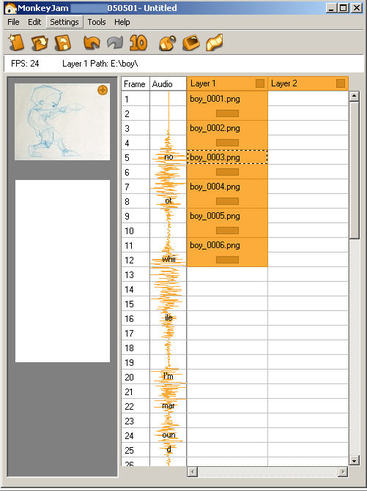Image resolution: width=367 pixels, height=491 pixels.
Task: Click the gray Redo arrow
Action: pyautogui.click(x=115, y=43)
